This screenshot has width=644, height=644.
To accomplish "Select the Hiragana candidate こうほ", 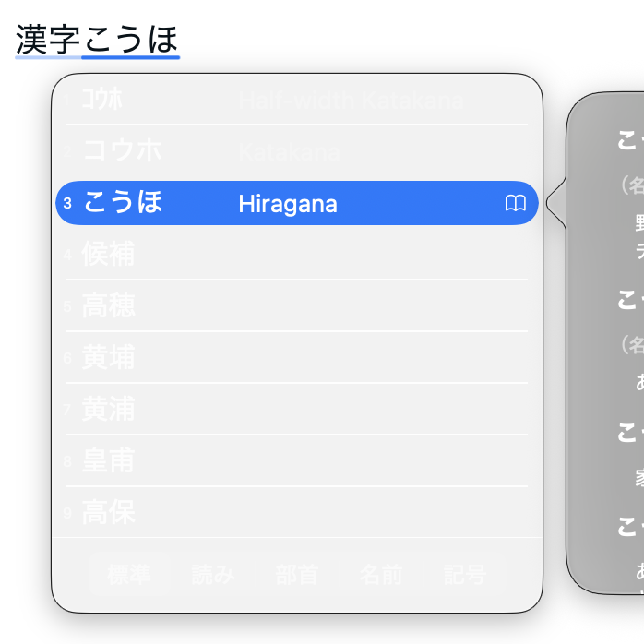I will coord(123,203).
